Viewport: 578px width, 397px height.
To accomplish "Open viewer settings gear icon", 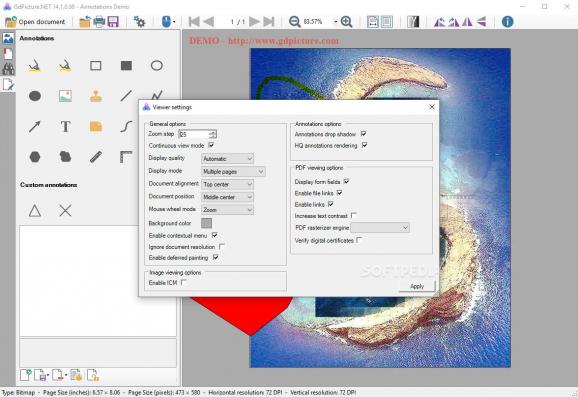I will (x=139, y=22).
